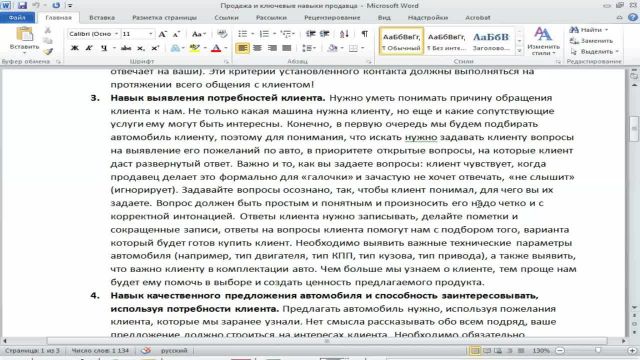Sort the selected text alphabetically
Image resolution: width=640 pixels, height=360 pixels.
344,34
